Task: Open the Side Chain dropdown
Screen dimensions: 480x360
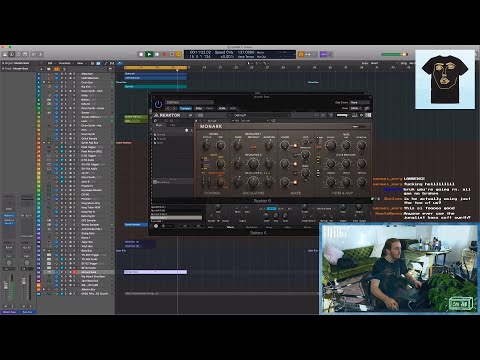Action: tap(360, 103)
